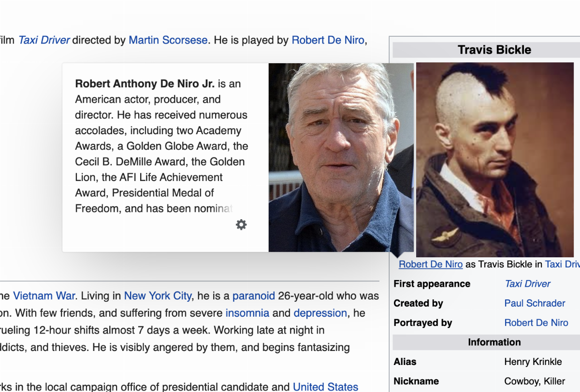Screen dimensions: 580x392
Task: Click Robert De Niro link in top sentence
Action: point(328,40)
